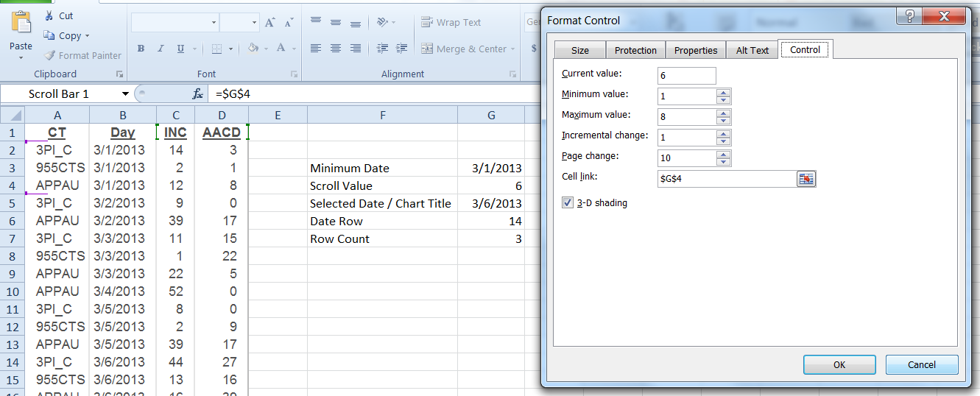Click the Cut scissors icon

49,15
